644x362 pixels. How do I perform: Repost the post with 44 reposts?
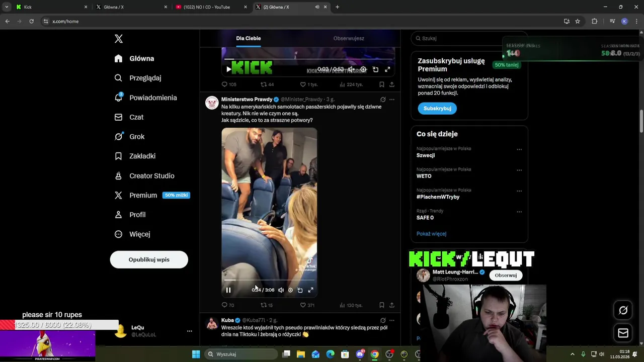pos(267,84)
